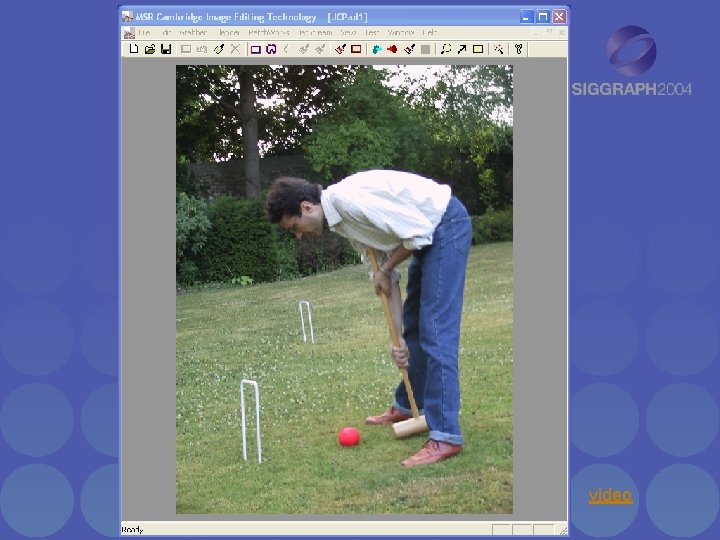Click the greyed-out scissors cut icon

tap(235, 49)
